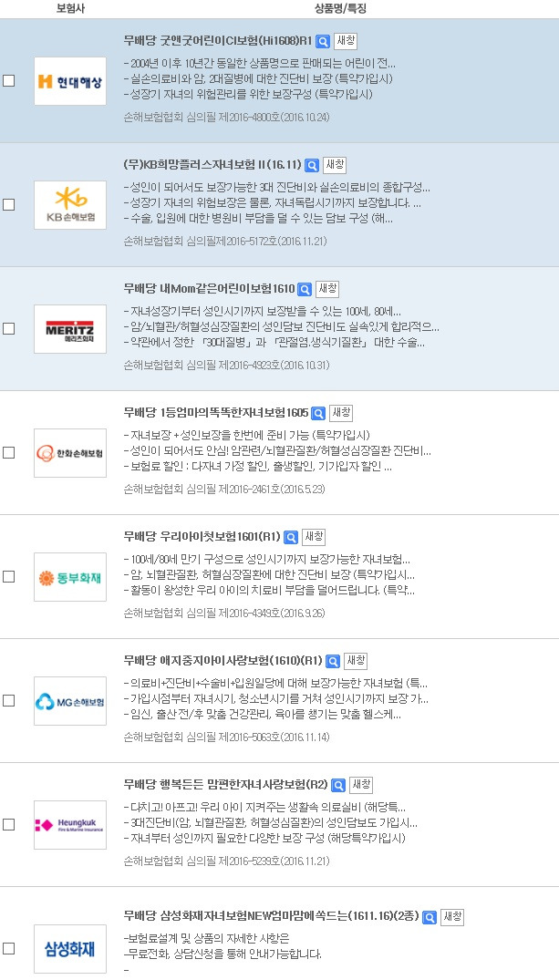Select line 임신, 출산 전/후 맞춤 건강관리
The width and height of the screenshot is (559, 980).
click(263, 715)
